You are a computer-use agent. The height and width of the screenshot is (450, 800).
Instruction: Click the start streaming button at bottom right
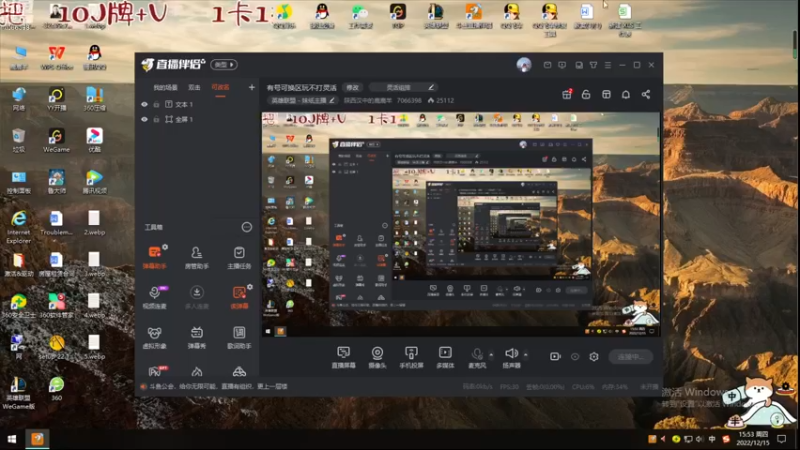click(631, 357)
